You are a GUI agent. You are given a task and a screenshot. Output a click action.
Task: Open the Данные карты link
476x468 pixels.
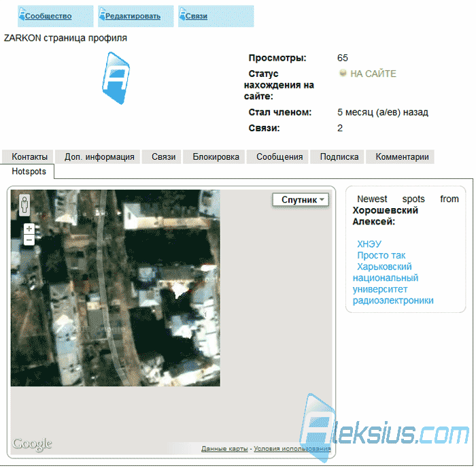(224, 448)
